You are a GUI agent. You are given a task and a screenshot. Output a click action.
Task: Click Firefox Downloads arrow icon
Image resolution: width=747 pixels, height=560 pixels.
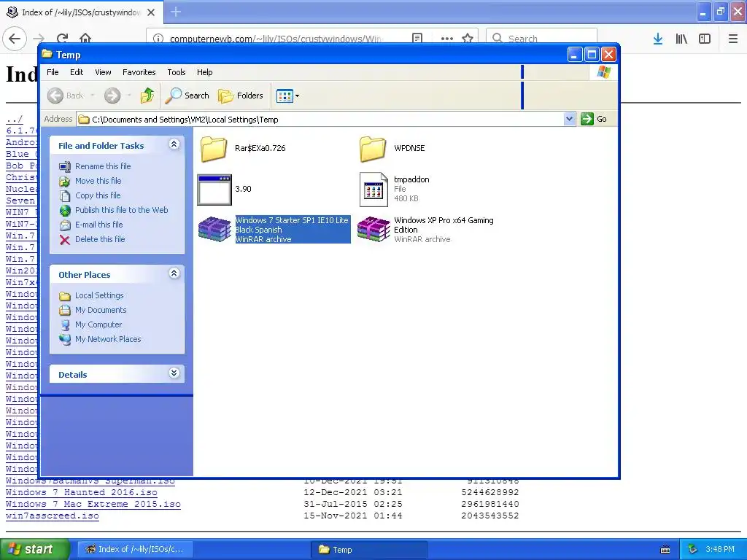pos(658,39)
